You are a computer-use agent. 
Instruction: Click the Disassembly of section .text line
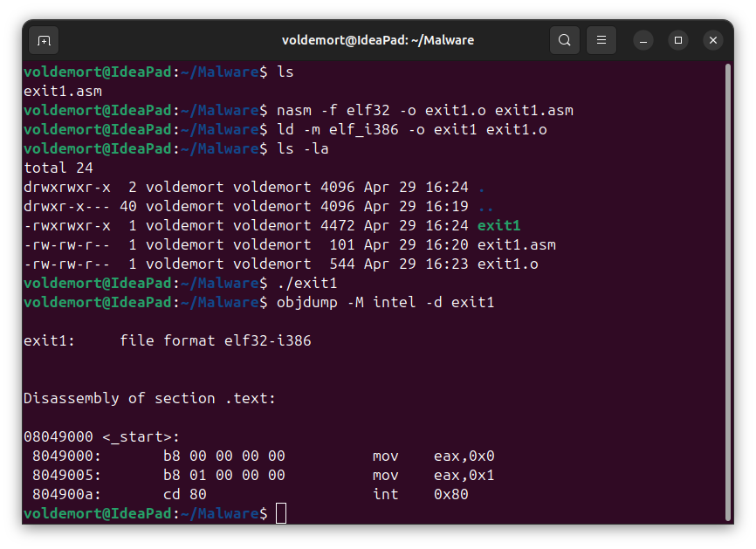tap(149, 398)
